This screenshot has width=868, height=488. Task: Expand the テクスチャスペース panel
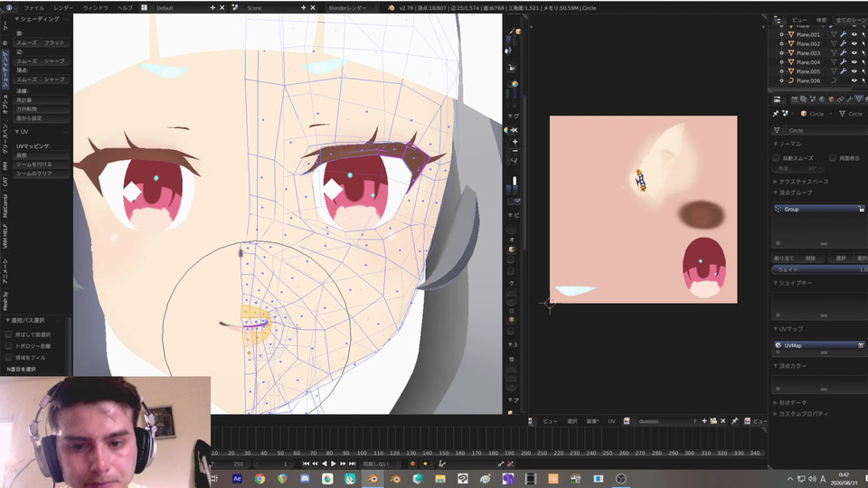800,182
